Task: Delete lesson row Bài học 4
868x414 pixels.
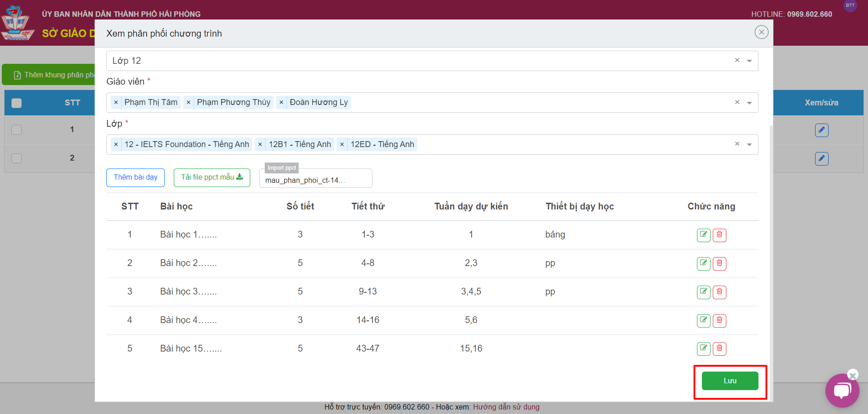Action: [719, 320]
